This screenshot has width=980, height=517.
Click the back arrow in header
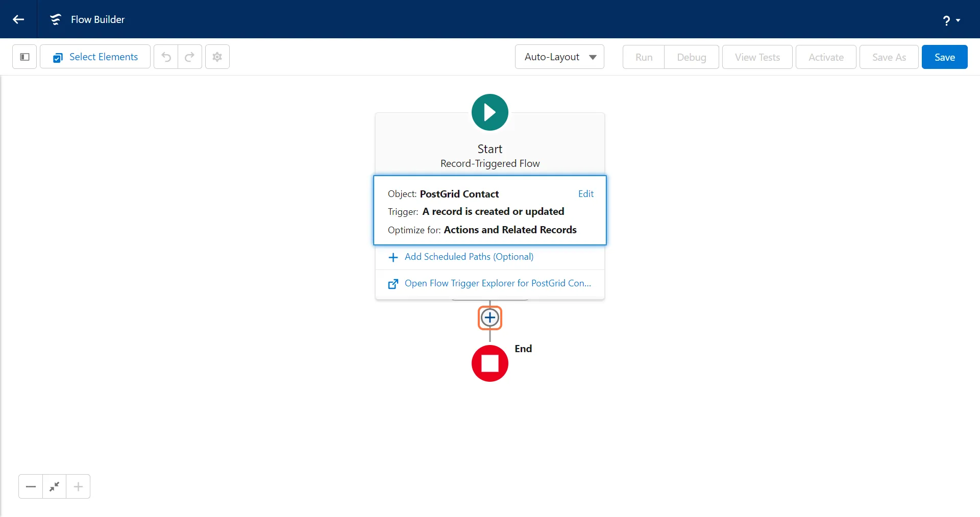[18, 19]
